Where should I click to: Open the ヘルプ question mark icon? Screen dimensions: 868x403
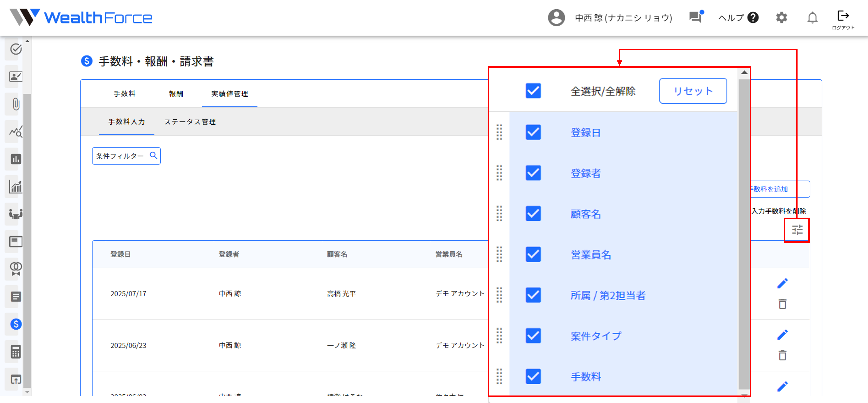tap(753, 18)
